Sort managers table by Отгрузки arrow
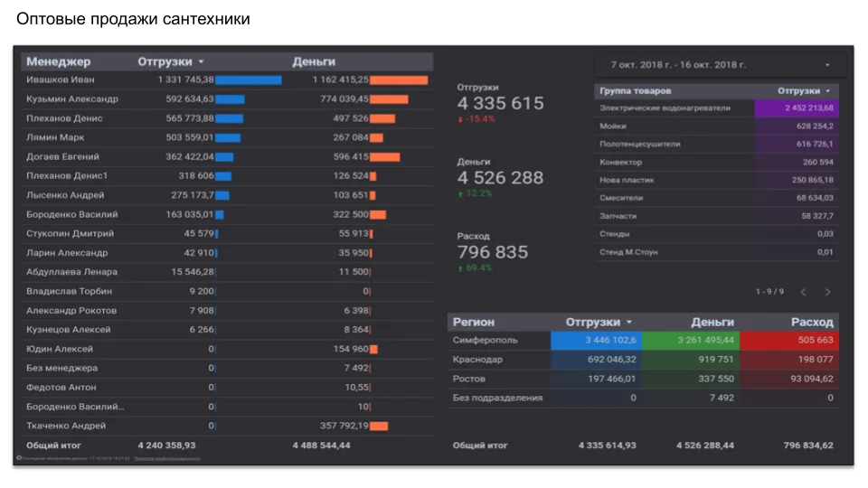The height and width of the screenshot is (488, 868). 201,61
